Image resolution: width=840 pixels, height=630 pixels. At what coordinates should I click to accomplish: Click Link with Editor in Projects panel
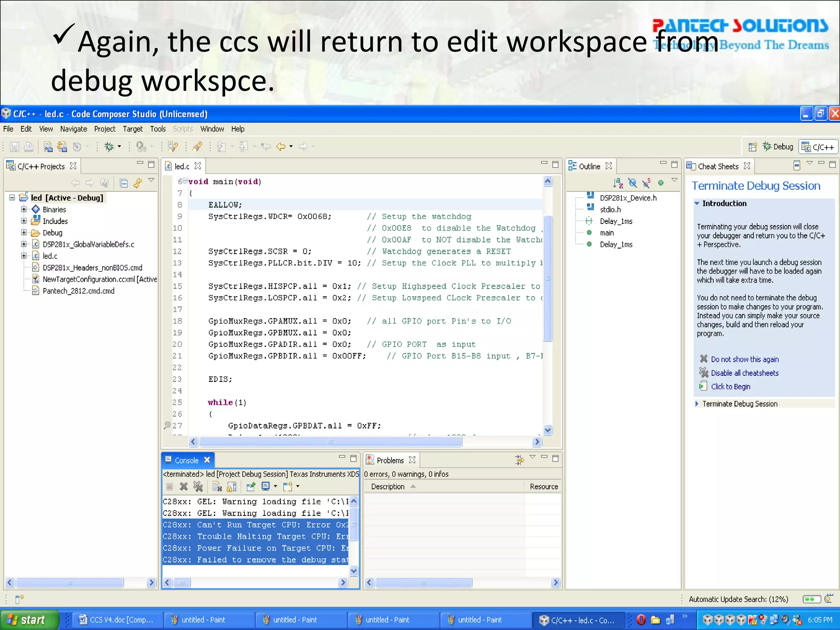[138, 183]
